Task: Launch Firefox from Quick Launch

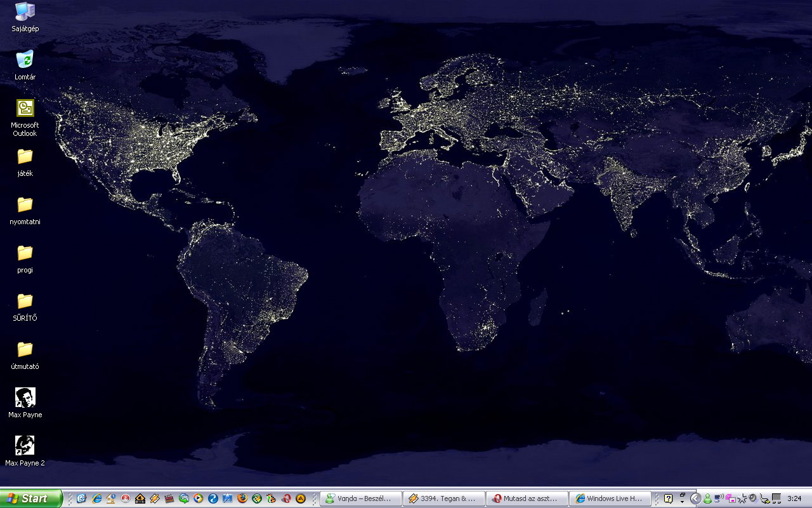Action: [242, 498]
